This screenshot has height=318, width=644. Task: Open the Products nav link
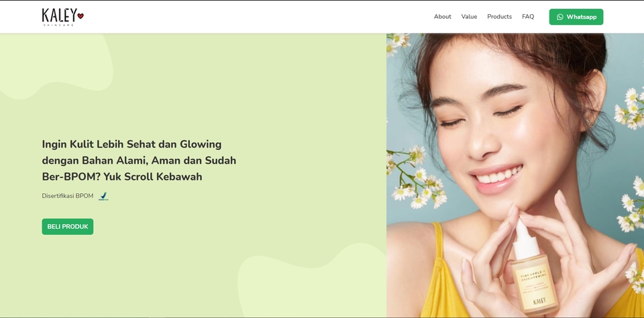(499, 17)
